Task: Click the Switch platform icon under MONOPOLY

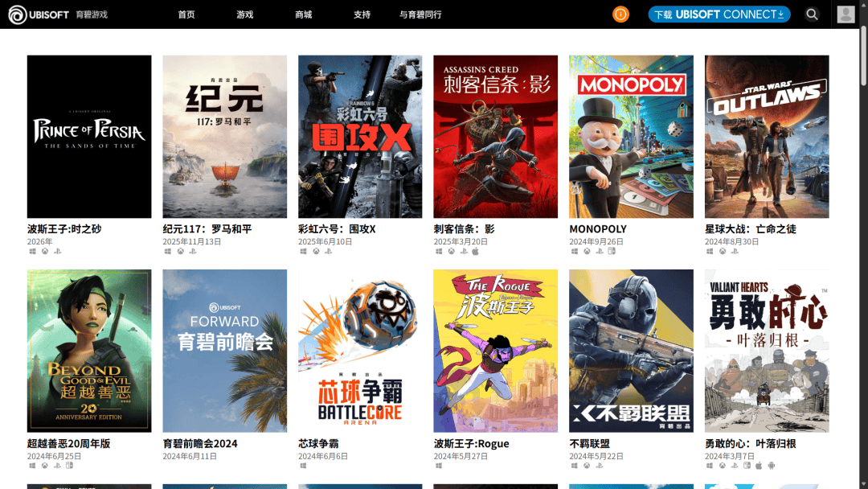Action: (611, 251)
